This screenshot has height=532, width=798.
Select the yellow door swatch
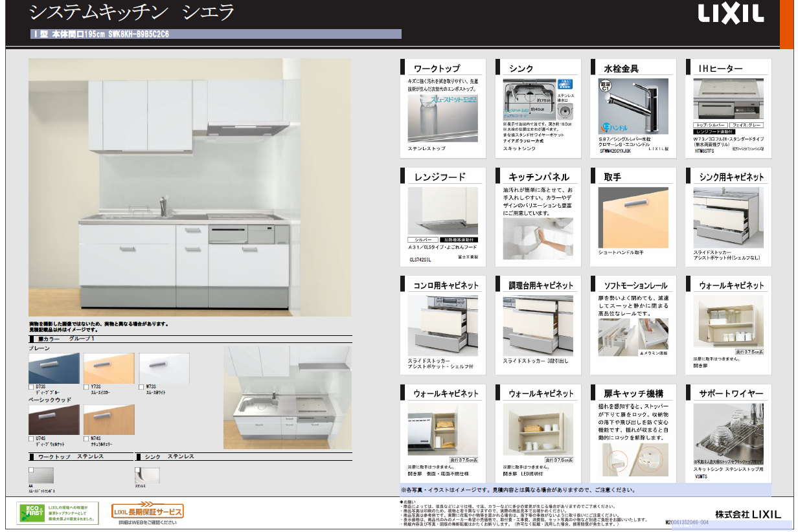[x=109, y=368]
